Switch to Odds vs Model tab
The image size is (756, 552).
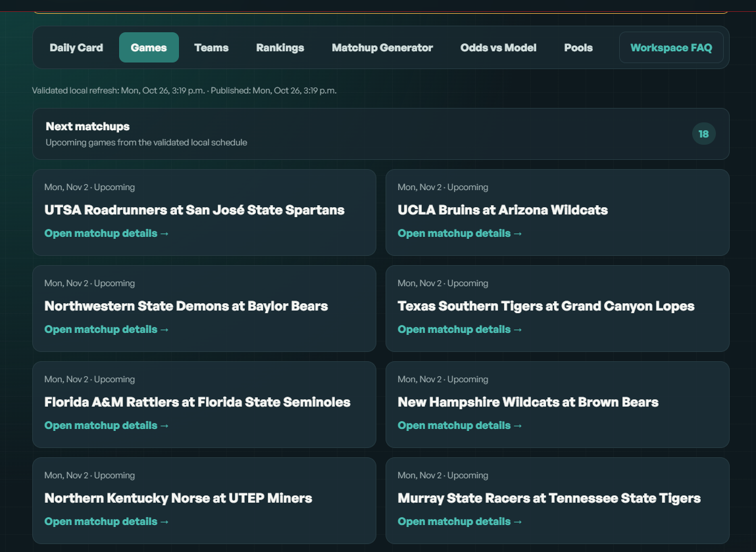[x=498, y=48]
